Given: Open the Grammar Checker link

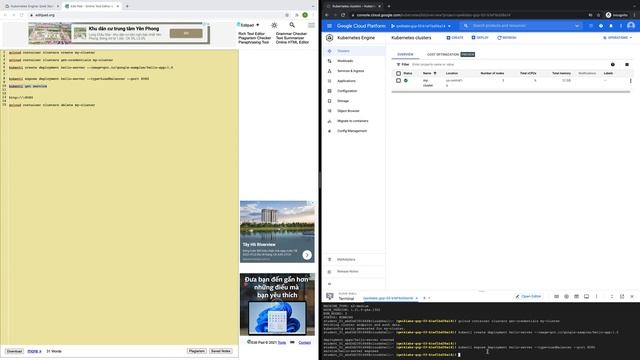Looking at the screenshot, I should coord(291,34).
